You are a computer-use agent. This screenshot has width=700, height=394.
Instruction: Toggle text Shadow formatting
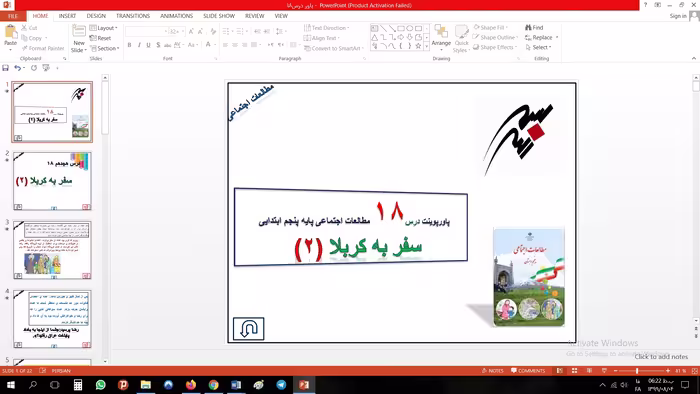point(158,45)
